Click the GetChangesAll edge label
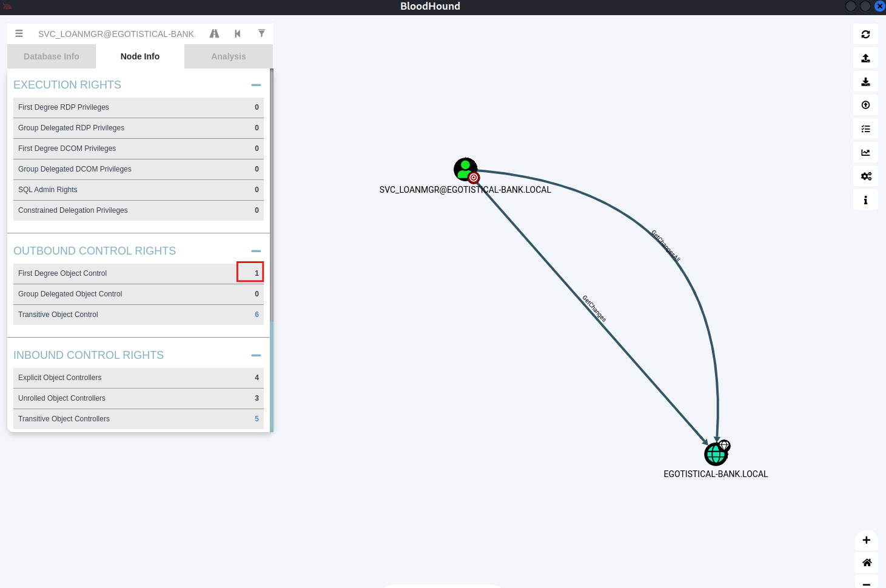This screenshot has height=588, width=886. tap(666, 246)
